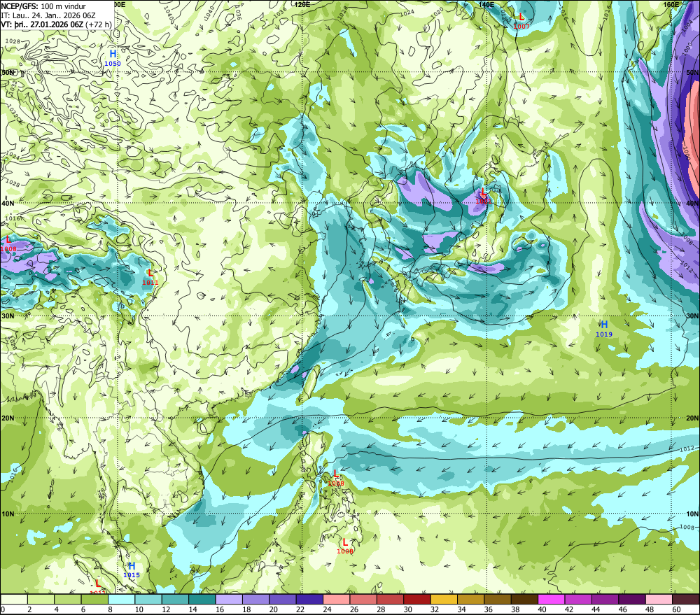Click the H 1019 high in the Pacific
The image size is (700, 615).
click(604, 328)
